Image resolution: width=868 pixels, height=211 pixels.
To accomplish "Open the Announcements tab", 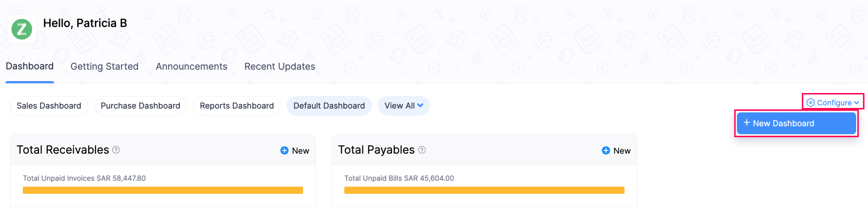I will [191, 66].
